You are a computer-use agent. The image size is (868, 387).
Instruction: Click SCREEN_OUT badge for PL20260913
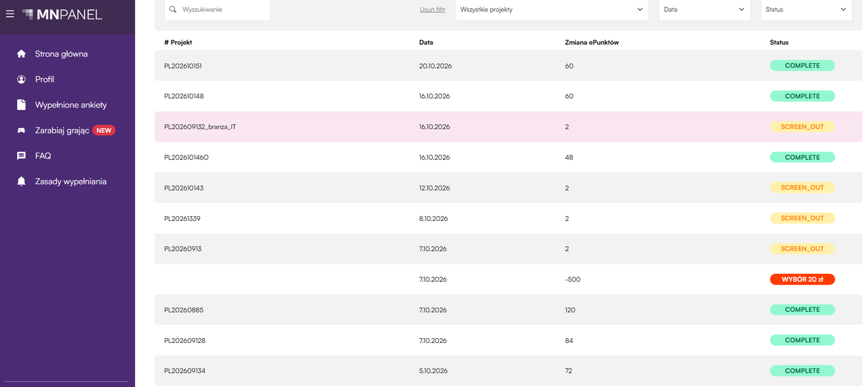(802, 249)
